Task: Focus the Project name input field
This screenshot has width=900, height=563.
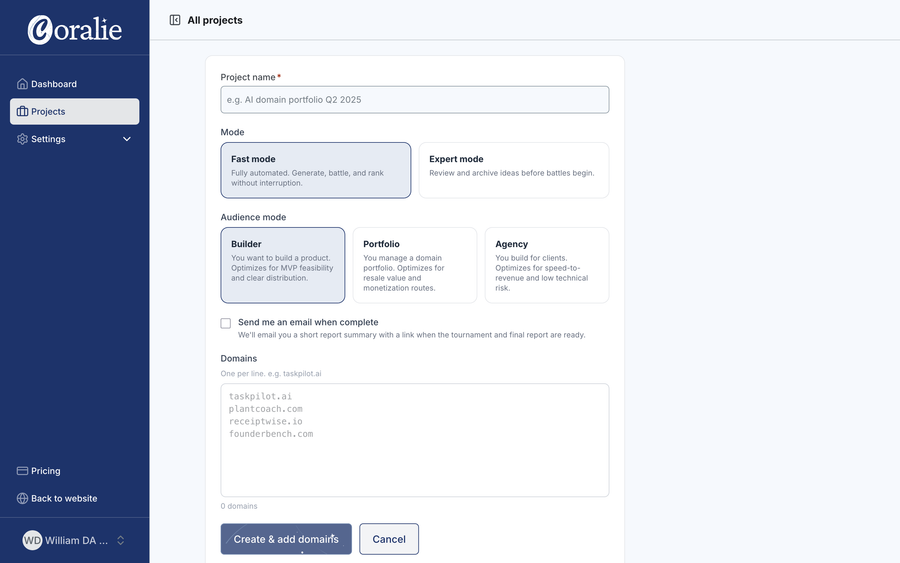Action: pos(414,100)
